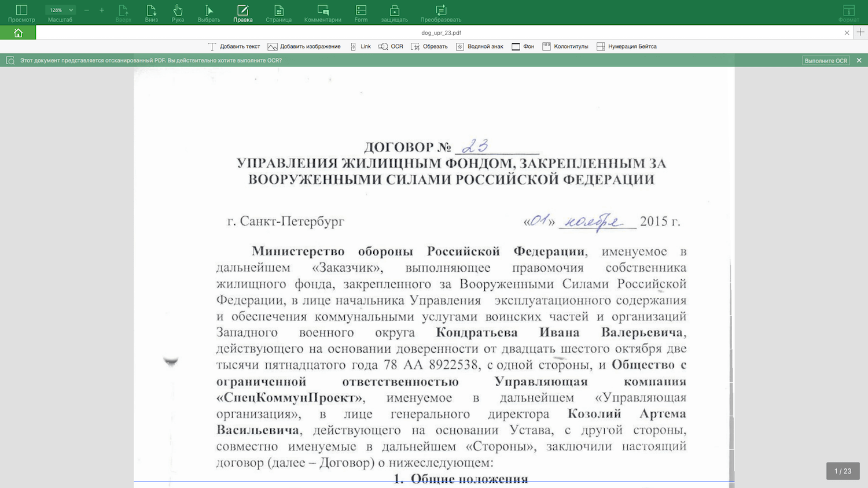The width and height of the screenshot is (868, 488).
Task: Activate the Выбрать selection tool
Action: click(209, 13)
